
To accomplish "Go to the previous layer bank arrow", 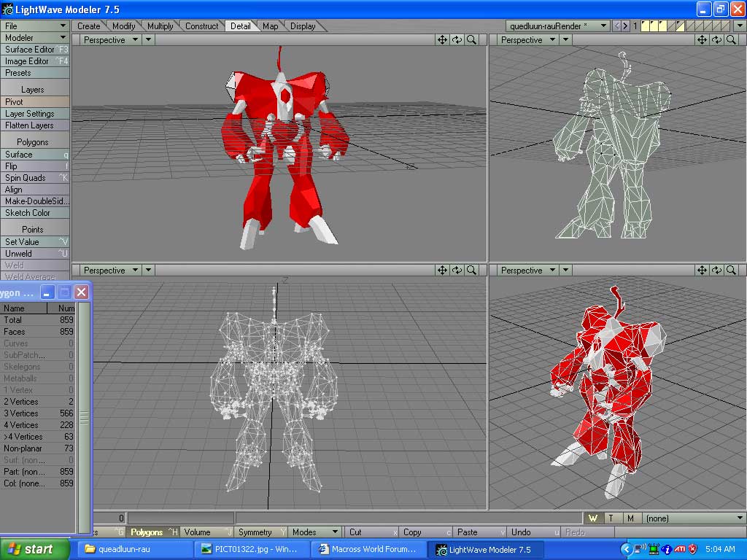I will click(616, 26).
